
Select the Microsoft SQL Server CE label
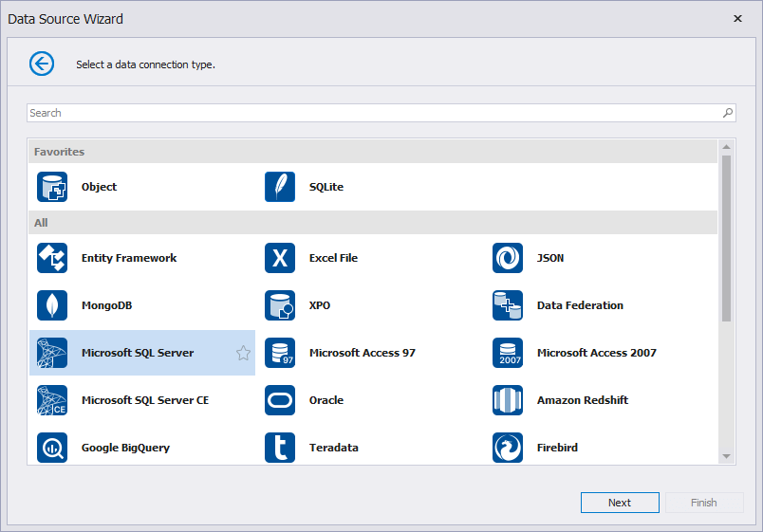[x=145, y=400]
